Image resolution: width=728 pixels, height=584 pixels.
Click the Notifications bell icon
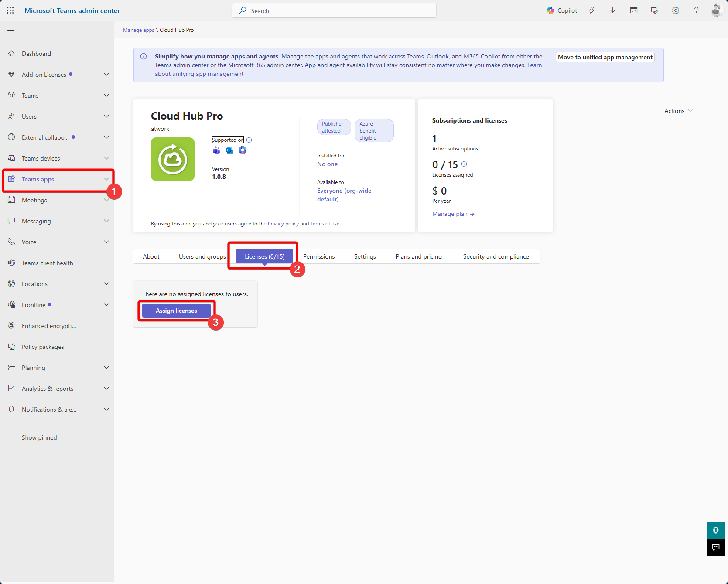coord(11,410)
